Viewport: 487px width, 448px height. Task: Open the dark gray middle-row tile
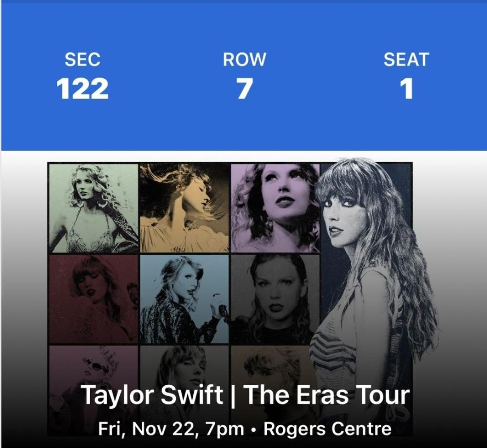[x=275, y=299]
